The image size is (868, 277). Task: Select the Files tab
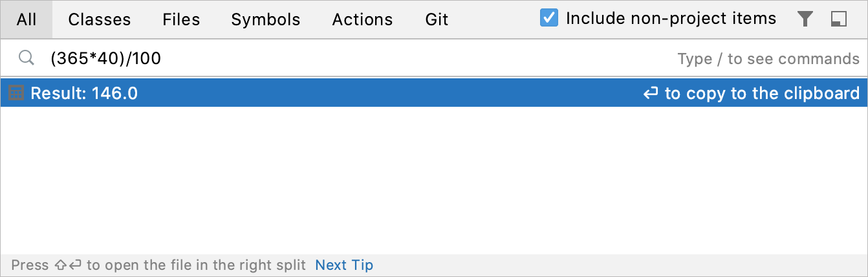click(x=181, y=19)
